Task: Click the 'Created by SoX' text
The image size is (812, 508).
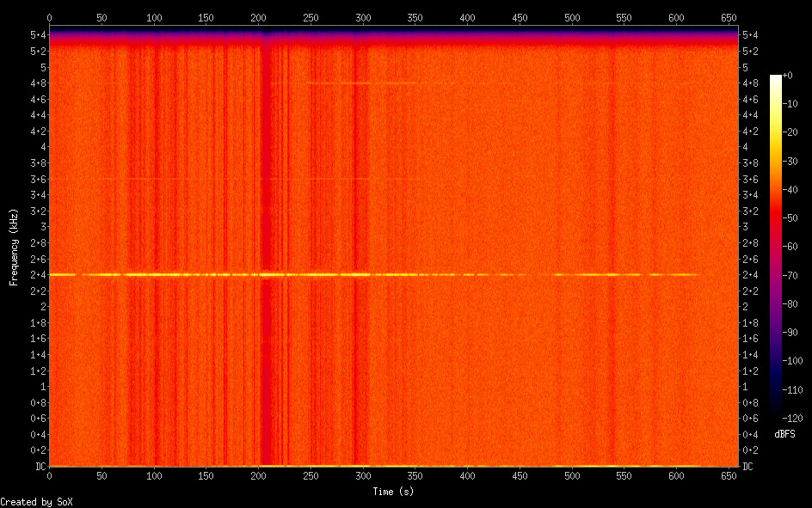Action: tap(36, 501)
